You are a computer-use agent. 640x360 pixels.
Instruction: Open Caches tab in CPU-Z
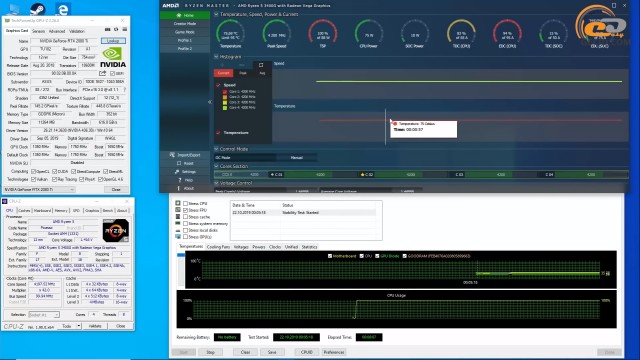tap(24, 211)
